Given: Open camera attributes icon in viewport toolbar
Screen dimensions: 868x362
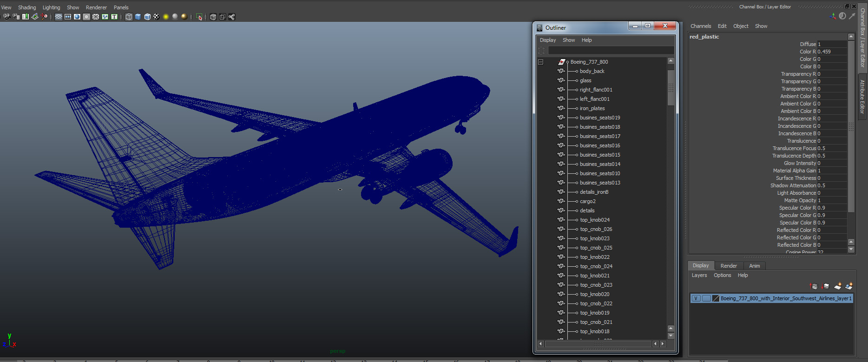Looking at the screenshot, I should coord(16,17).
